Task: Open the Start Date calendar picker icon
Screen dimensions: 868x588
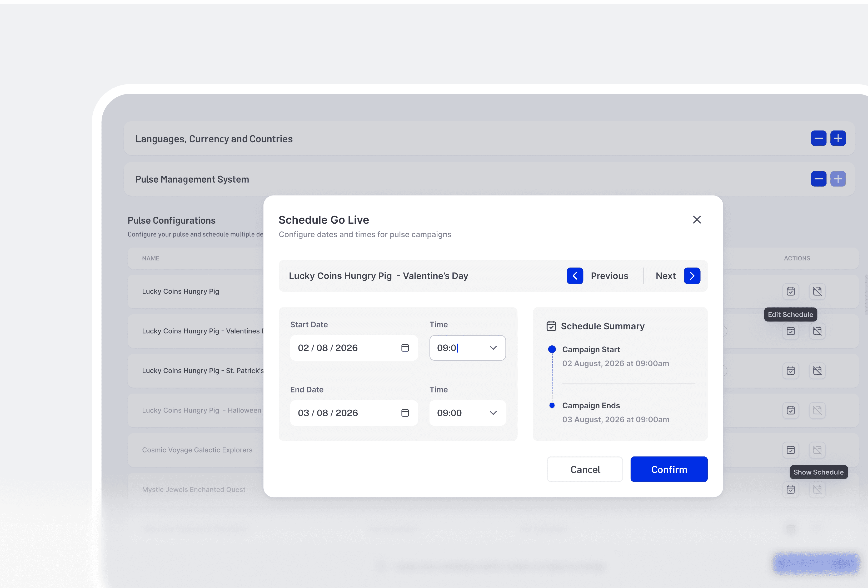Action: [405, 348]
